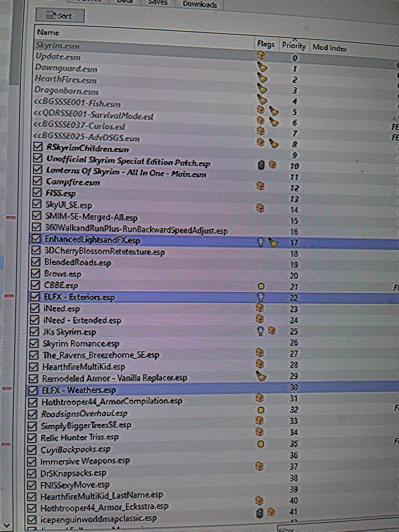Select the ELFX - Weathers.esp plugin name
This screenshot has width=399, height=532.
[x=79, y=390]
